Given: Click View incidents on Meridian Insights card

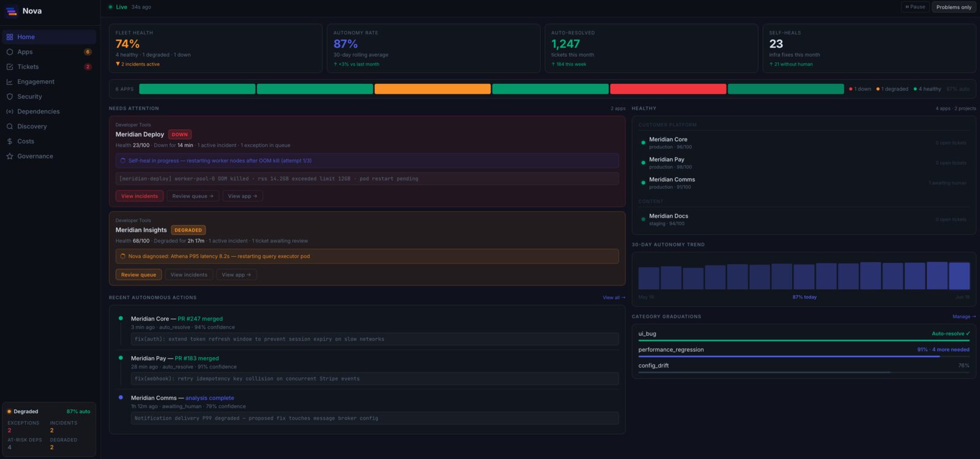Looking at the screenshot, I should pyautogui.click(x=189, y=275).
